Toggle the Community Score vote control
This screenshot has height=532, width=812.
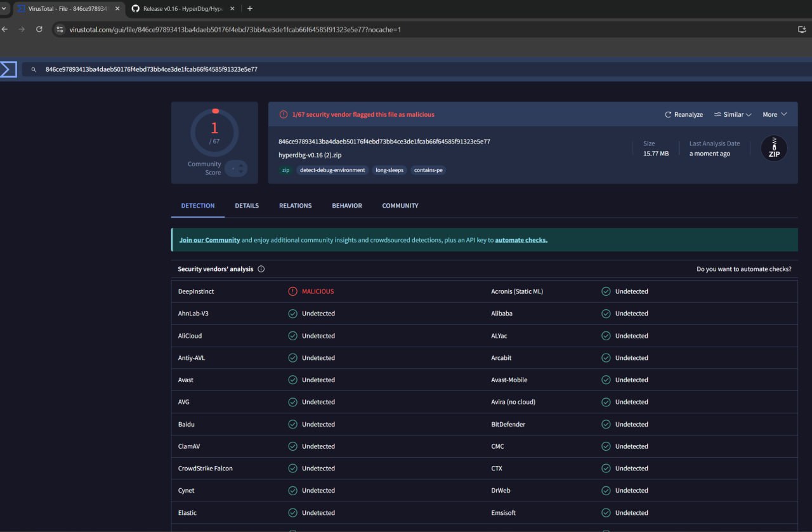pos(235,168)
